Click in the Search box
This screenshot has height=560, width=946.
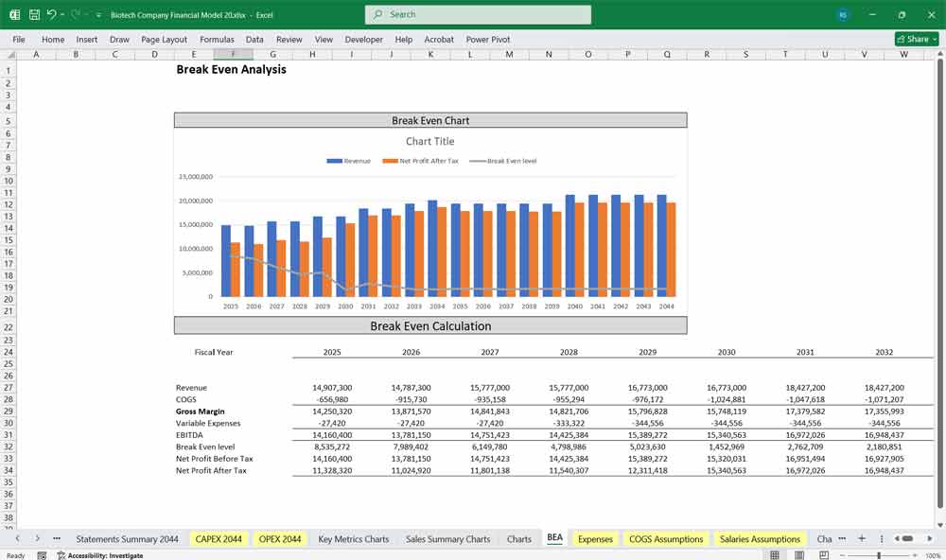(x=478, y=15)
